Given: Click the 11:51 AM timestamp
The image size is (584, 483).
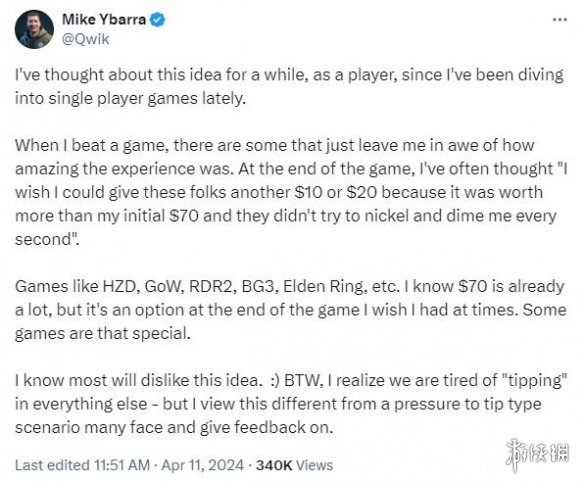Looking at the screenshot, I should [122, 465].
